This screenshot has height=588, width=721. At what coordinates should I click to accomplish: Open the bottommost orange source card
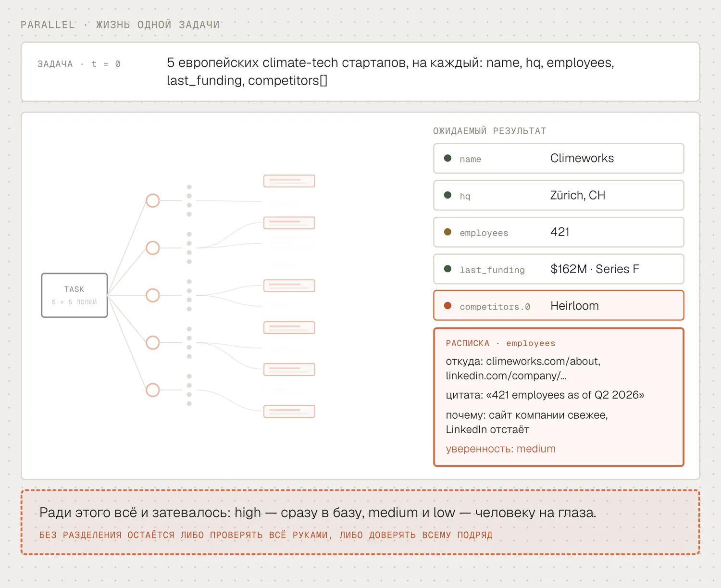pyautogui.click(x=289, y=412)
